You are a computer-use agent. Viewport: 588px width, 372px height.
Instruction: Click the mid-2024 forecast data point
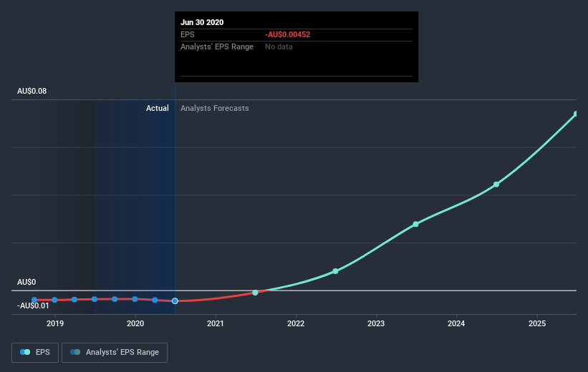(496, 185)
